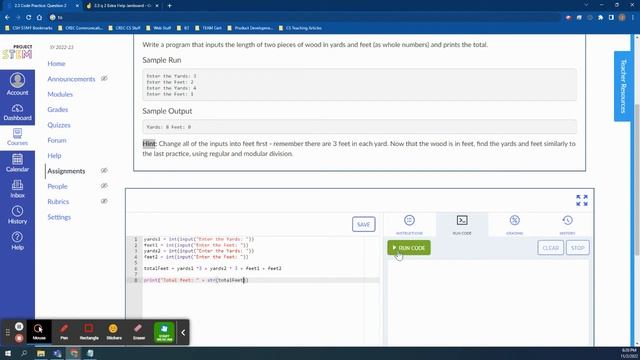Toggle visibility icon next to Announcements
Screen dimensions: 640x360
(x=104, y=78)
